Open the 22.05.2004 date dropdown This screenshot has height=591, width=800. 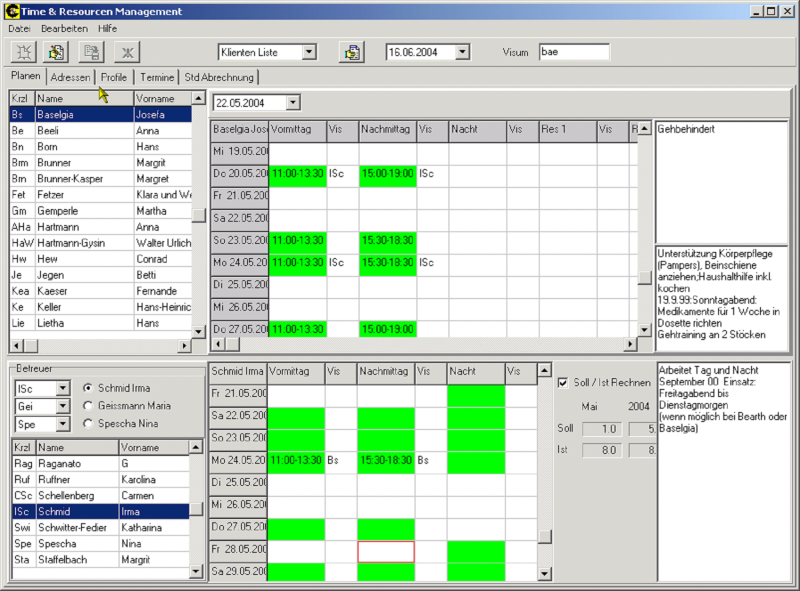[292, 103]
